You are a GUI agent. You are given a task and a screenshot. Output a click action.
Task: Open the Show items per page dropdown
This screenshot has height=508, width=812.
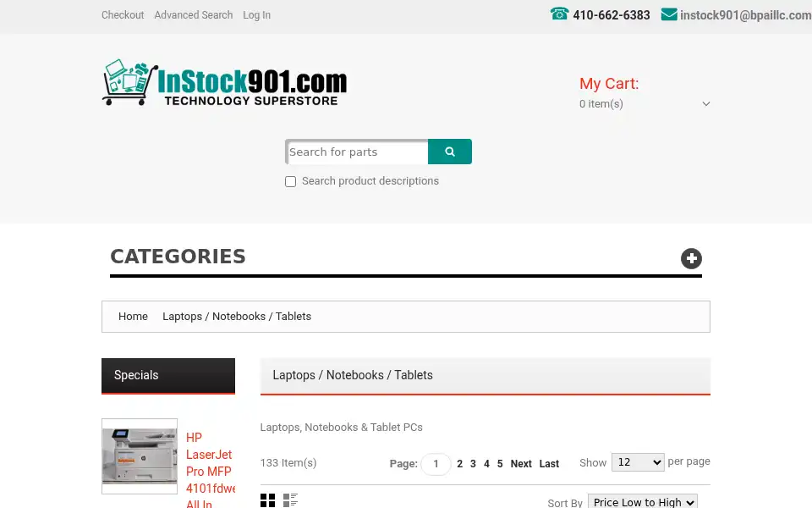tap(638, 462)
